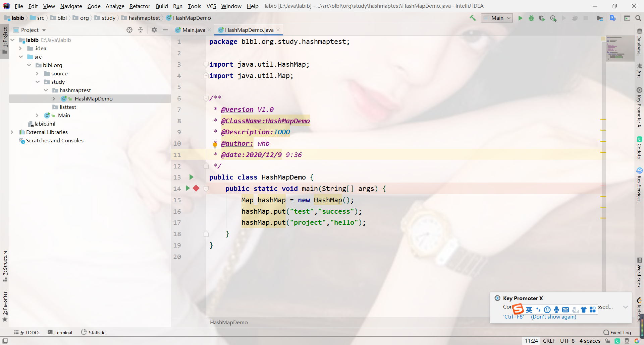
Task: Open the Main run configuration dropdown
Action: point(497,18)
